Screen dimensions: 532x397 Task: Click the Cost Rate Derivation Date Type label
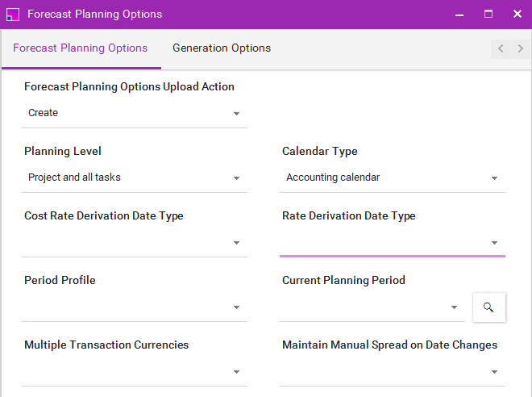(104, 215)
